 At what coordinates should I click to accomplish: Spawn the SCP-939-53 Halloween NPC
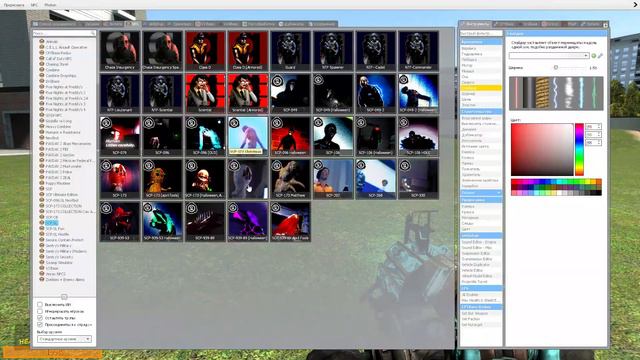[162, 221]
